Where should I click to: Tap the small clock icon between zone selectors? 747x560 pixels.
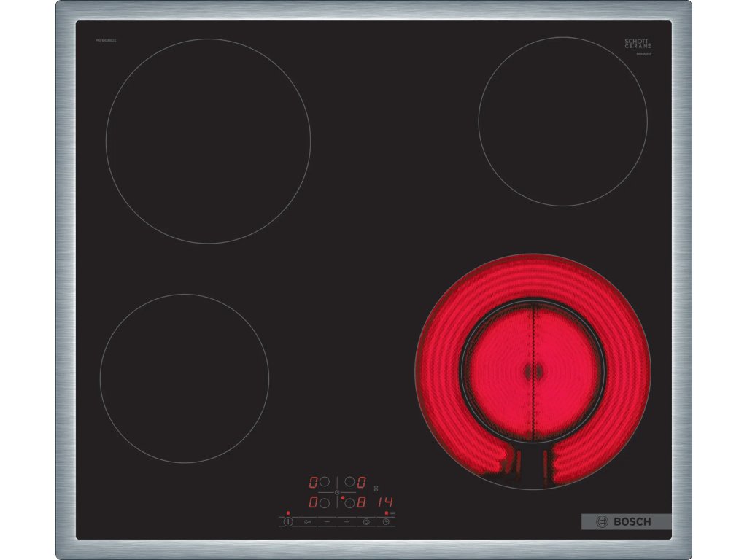point(337,493)
